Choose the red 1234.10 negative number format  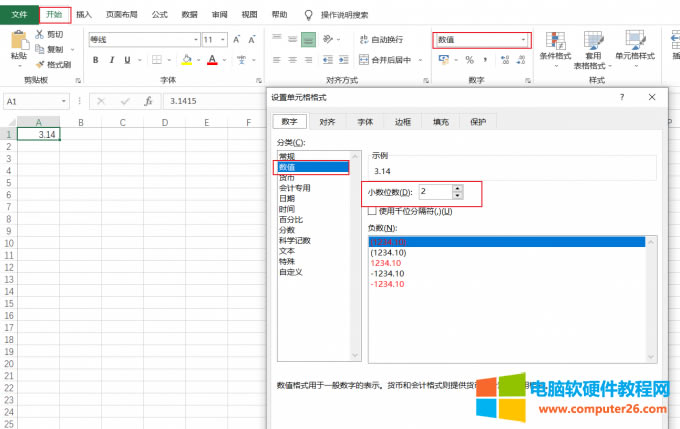pyautogui.click(x=386, y=262)
